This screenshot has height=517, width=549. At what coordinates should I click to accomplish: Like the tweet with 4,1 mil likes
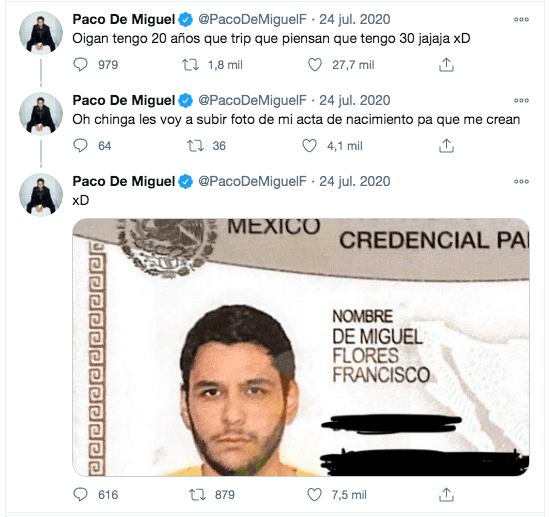click(309, 146)
